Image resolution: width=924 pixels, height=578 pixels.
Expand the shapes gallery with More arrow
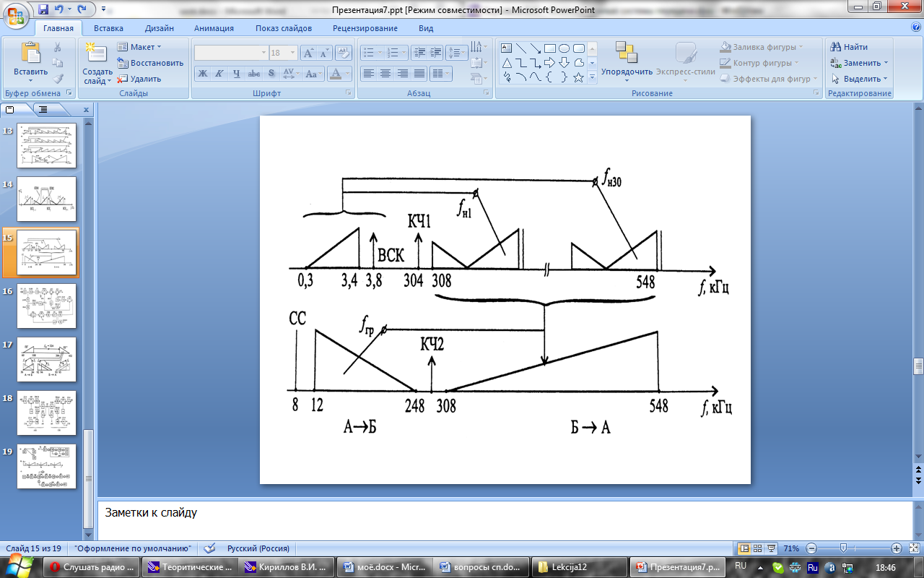[x=592, y=77]
